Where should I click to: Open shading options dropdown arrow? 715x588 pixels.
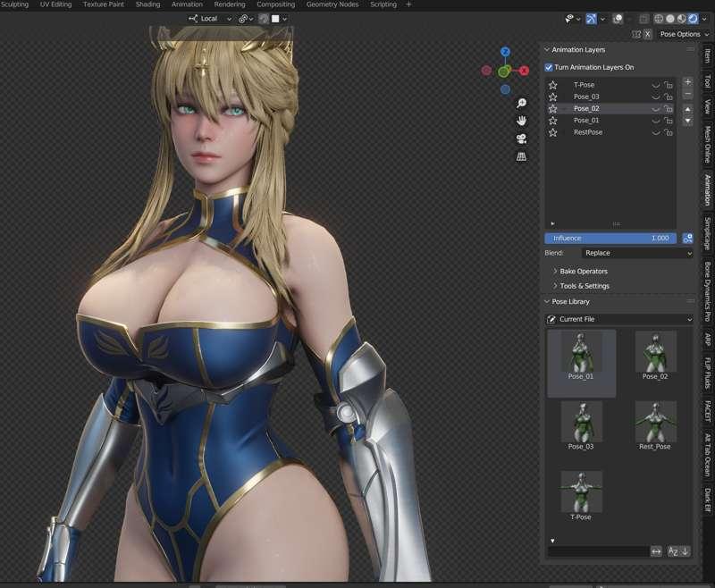tap(704, 19)
